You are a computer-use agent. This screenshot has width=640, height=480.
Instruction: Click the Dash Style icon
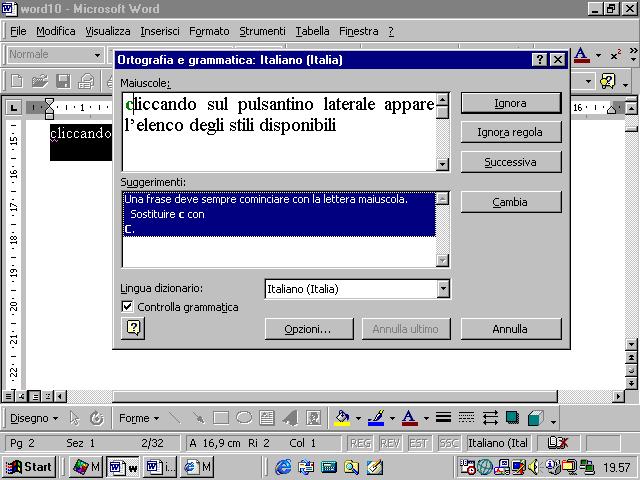click(466, 417)
